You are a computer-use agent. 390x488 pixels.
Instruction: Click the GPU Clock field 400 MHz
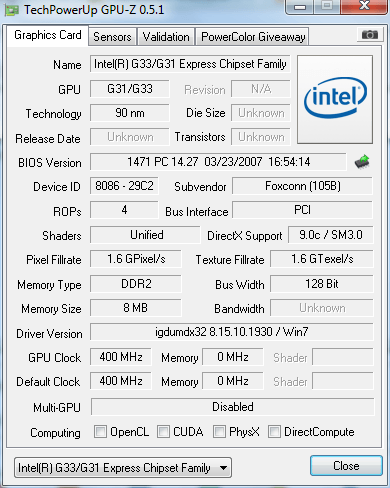(121, 357)
